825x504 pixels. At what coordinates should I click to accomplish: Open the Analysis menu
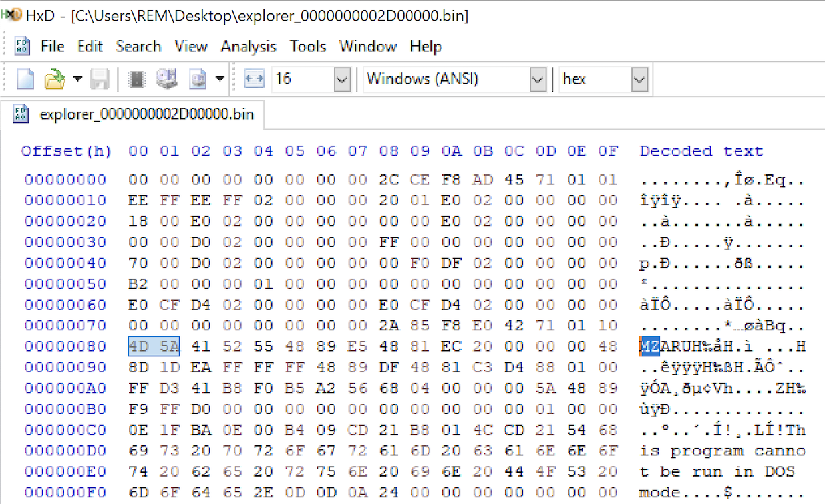248,47
